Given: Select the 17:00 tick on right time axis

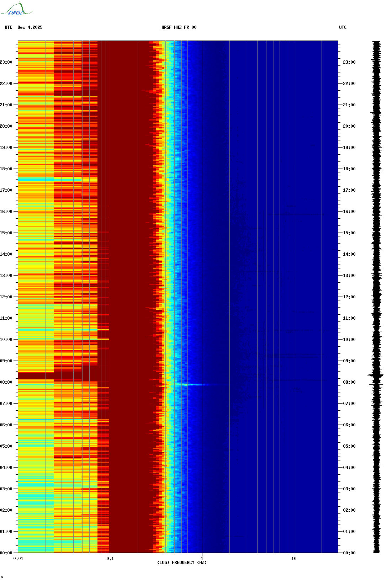Looking at the screenshot, I should coord(349,190).
